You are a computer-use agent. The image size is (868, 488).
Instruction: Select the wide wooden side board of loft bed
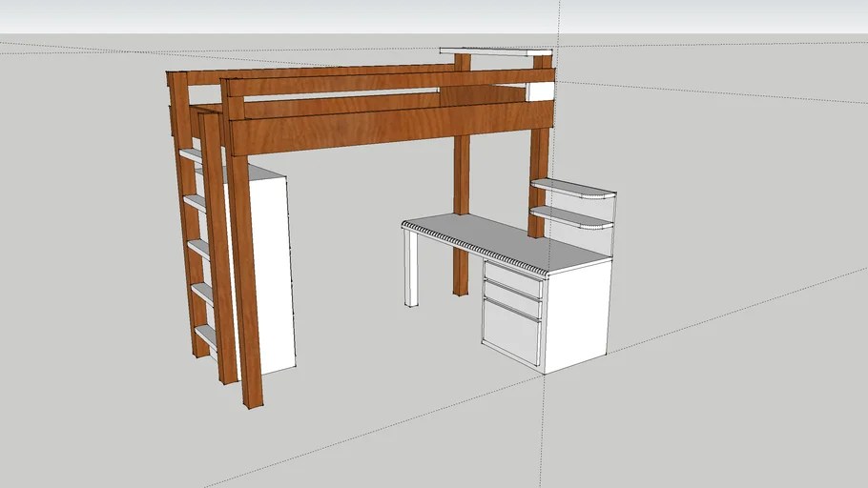(390, 129)
